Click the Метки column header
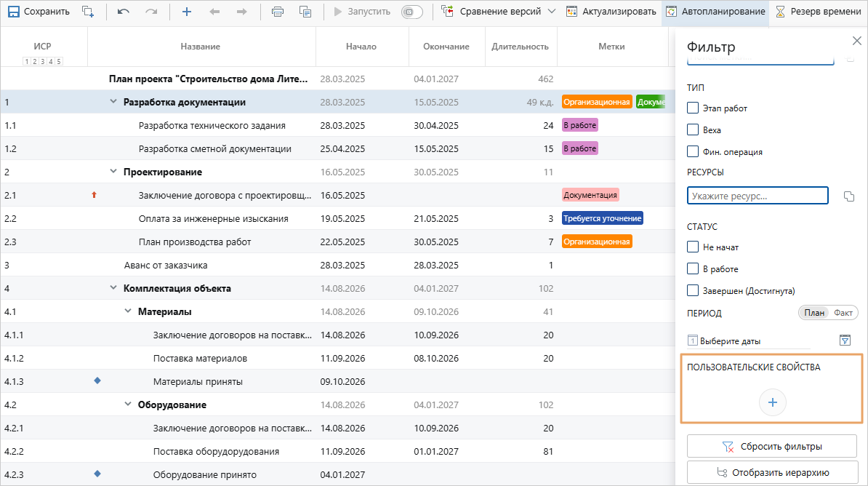 click(x=611, y=47)
